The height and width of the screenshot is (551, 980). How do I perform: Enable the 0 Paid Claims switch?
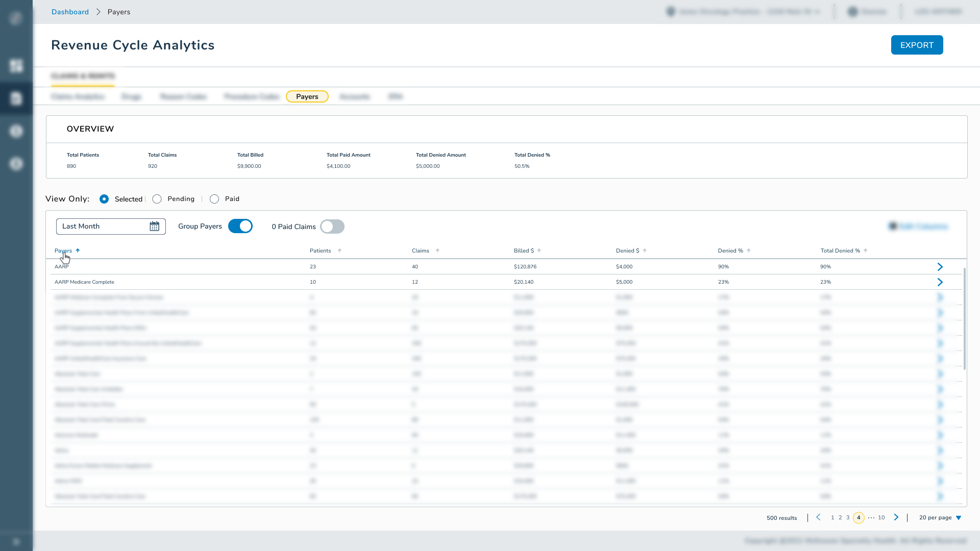(x=332, y=227)
